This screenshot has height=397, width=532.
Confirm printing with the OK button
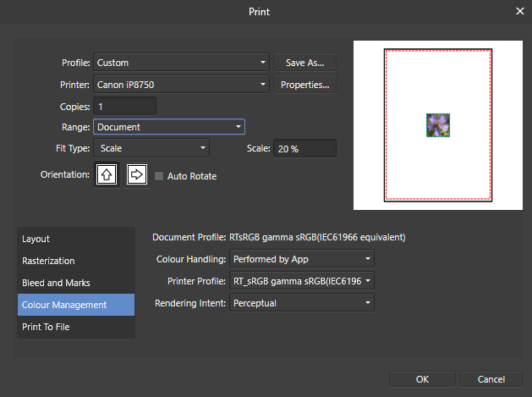[x=422, y=379]
